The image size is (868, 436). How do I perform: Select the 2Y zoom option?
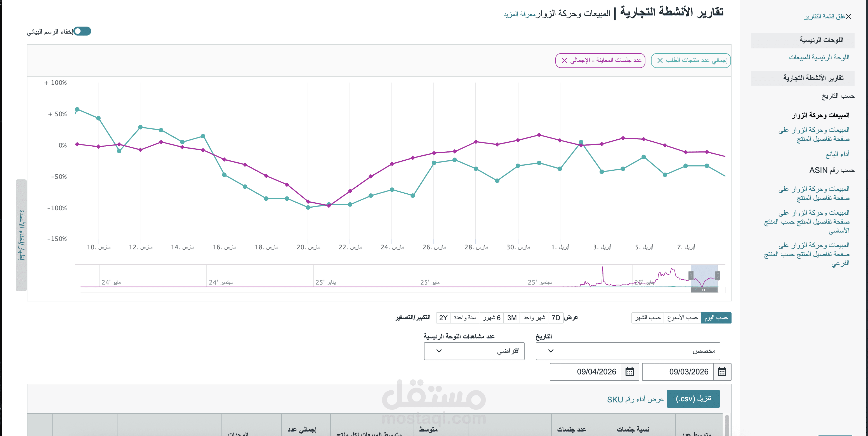pyautogui.click(x=443, y=318)
